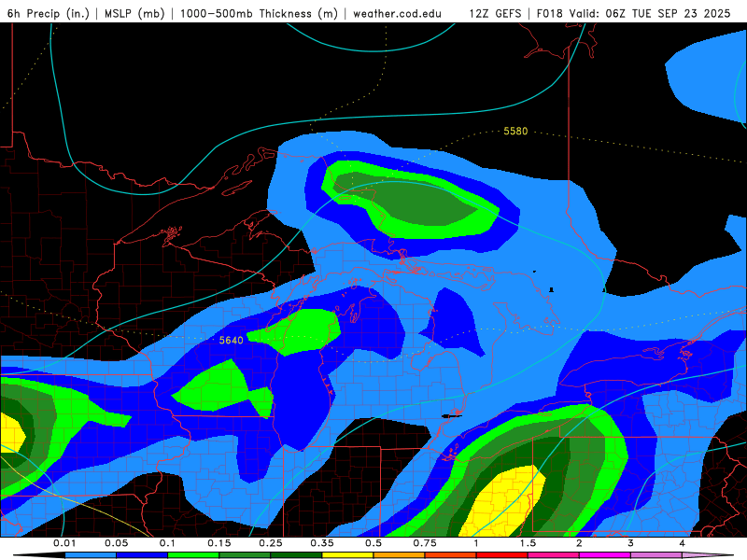Select the light blue 0.01–0.05 legend swatch

click(91, 555)
